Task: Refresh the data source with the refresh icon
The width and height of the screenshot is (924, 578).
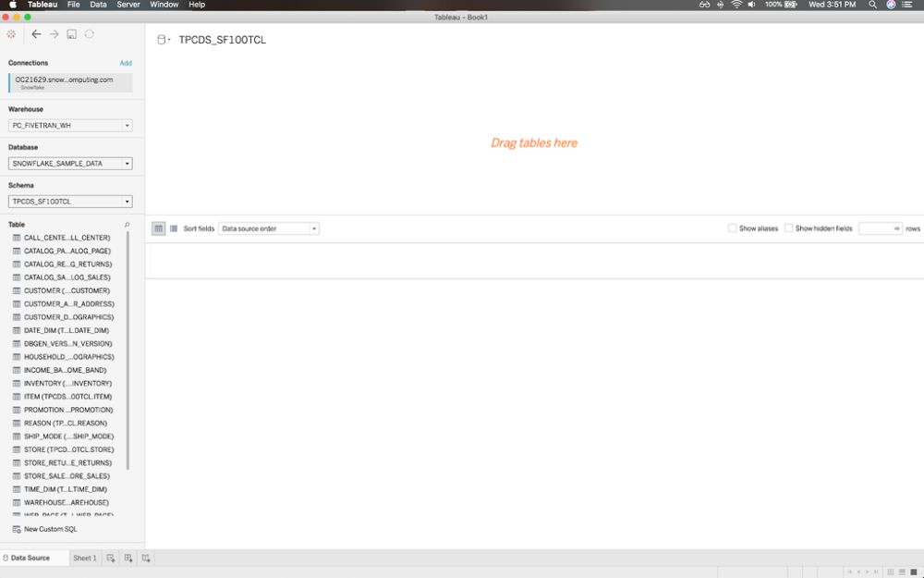Action: (89, 34)
